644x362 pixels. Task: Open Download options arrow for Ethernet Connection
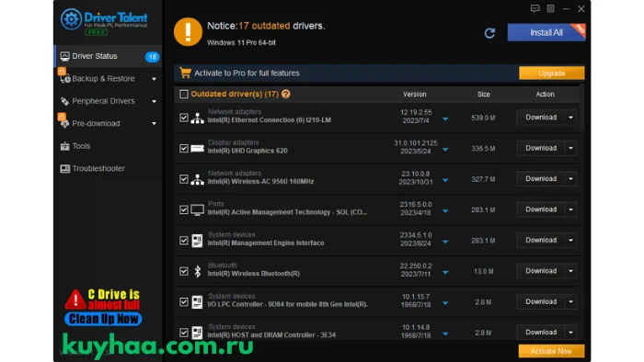[571, 118]
